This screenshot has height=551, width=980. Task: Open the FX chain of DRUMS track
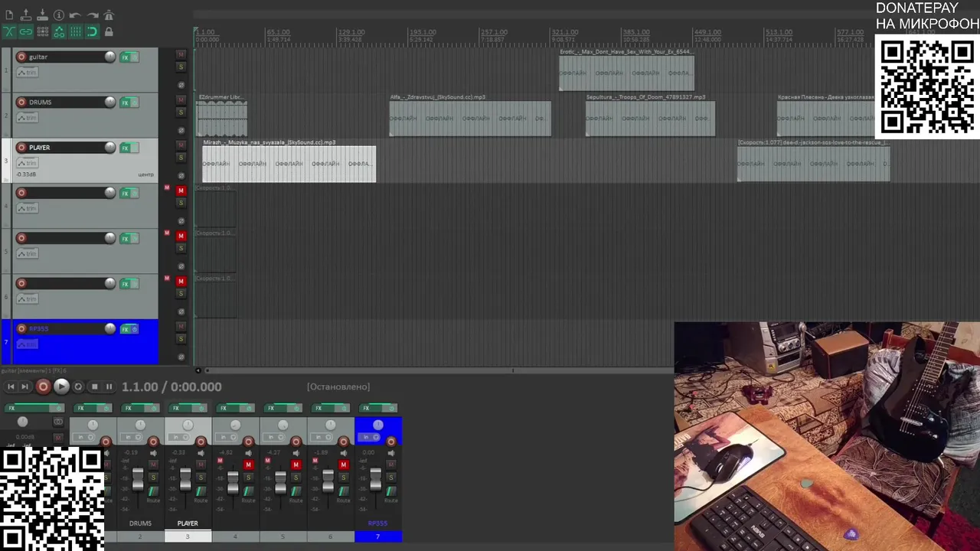tap(125, 103)
